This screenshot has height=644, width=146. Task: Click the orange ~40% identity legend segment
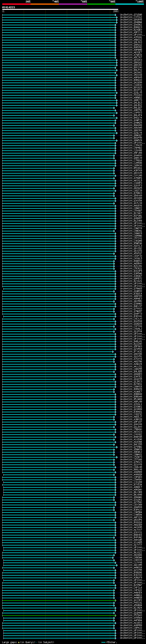click(45, 4)
